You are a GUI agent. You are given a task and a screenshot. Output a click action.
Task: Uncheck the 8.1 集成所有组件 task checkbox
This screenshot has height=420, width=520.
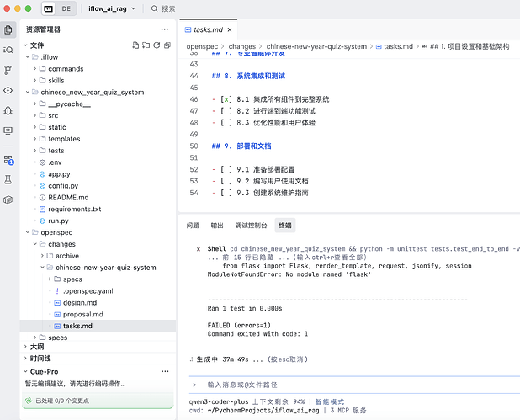pos(226,99)
